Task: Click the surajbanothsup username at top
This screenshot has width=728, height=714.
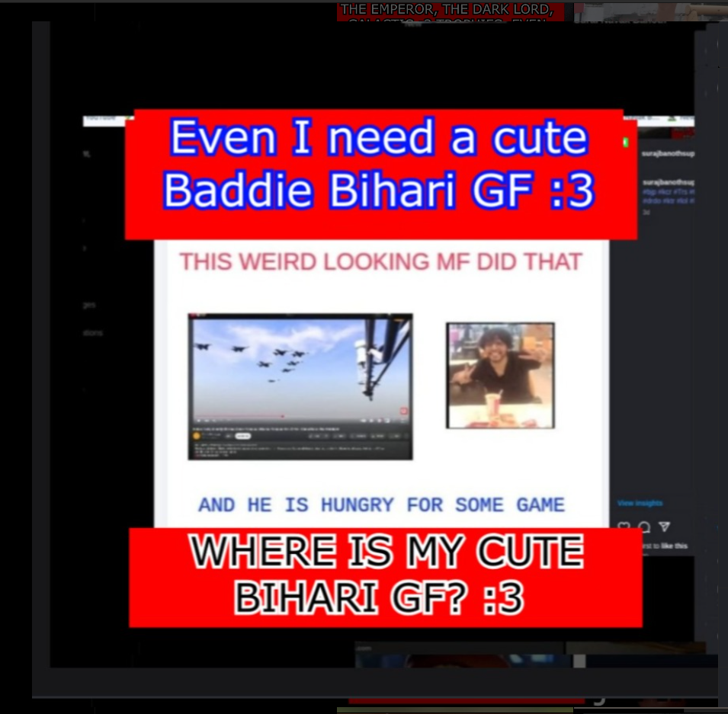Action: pos(668,153)
